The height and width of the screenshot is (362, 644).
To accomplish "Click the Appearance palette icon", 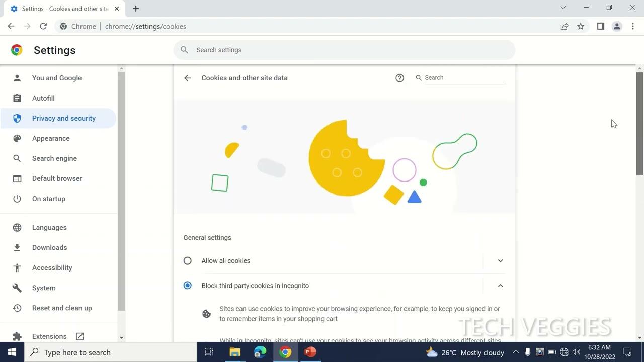I will pos(17,138).
